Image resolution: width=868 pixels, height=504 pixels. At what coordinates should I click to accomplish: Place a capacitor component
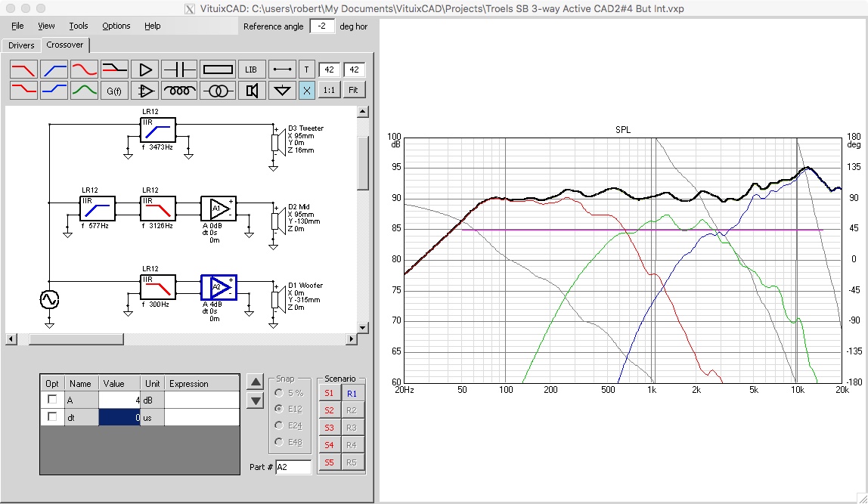[x=179, y=70]
